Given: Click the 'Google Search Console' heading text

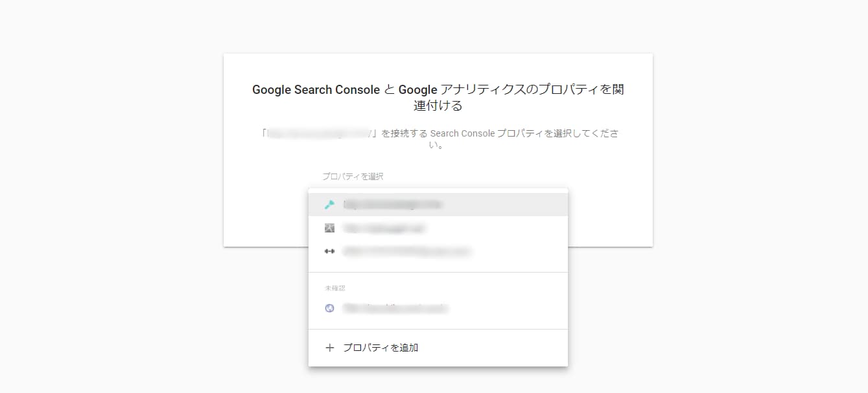Looking at the screenshot, I should coord(316,90).
